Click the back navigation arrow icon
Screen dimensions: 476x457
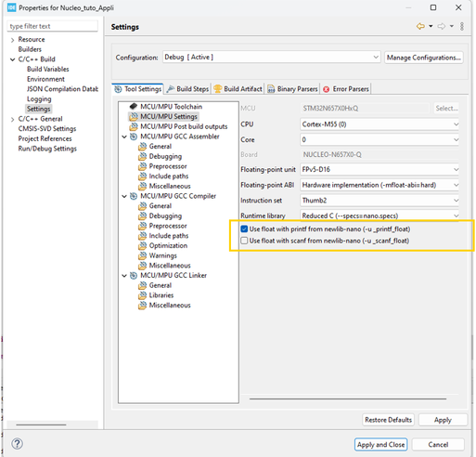[420, 26]
